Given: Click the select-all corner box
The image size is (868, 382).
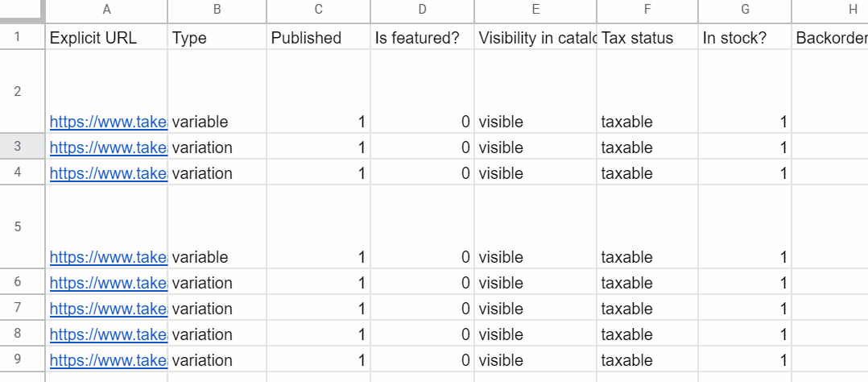Looking at the screenshot, I should click(x=23, y=11).
